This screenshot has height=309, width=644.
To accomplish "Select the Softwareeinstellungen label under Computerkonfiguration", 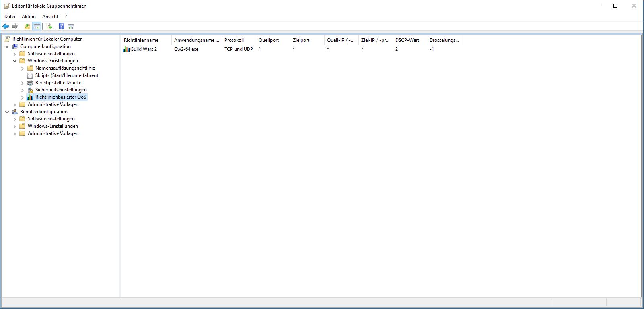I will [x=51, y=54].
